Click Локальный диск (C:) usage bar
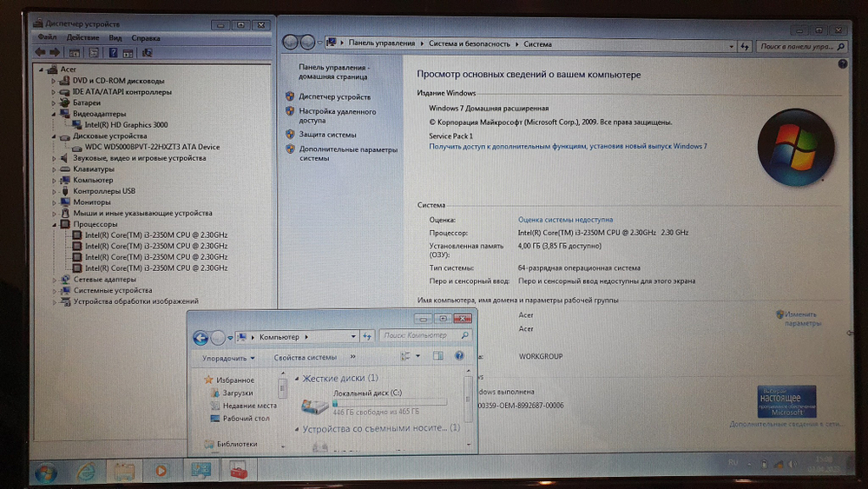Image resolution: width=868 pixels, height=489 pixels. coord(390,403)
